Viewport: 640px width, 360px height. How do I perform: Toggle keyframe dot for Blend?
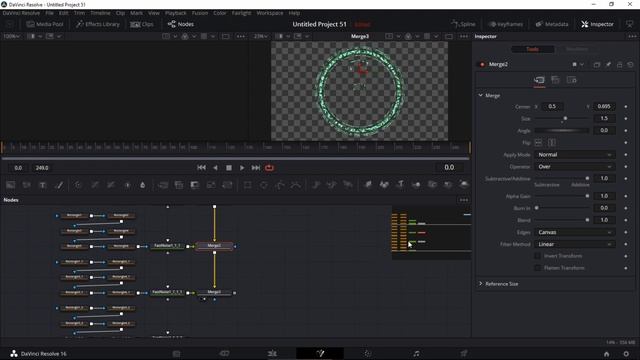[x=626, y=220]
